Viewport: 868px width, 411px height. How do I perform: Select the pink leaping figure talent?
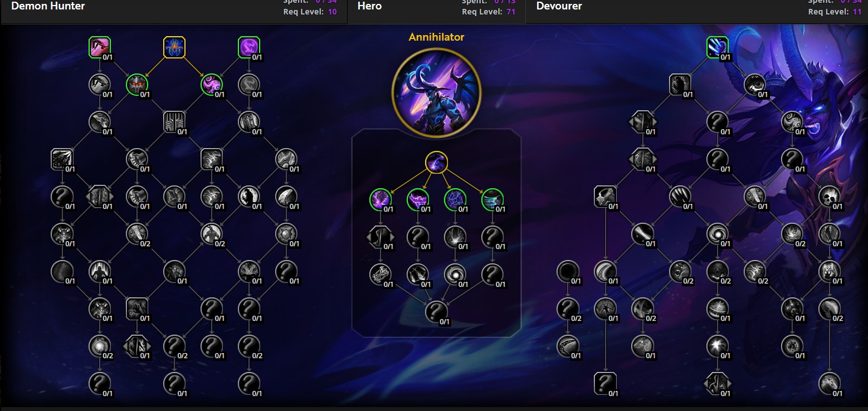pyautogui.click(x=100, y=47)
